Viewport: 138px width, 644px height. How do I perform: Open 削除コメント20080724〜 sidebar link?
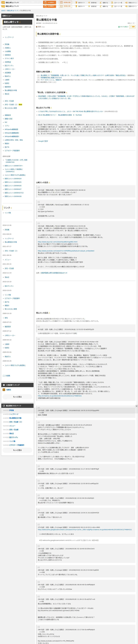[14, 166]
